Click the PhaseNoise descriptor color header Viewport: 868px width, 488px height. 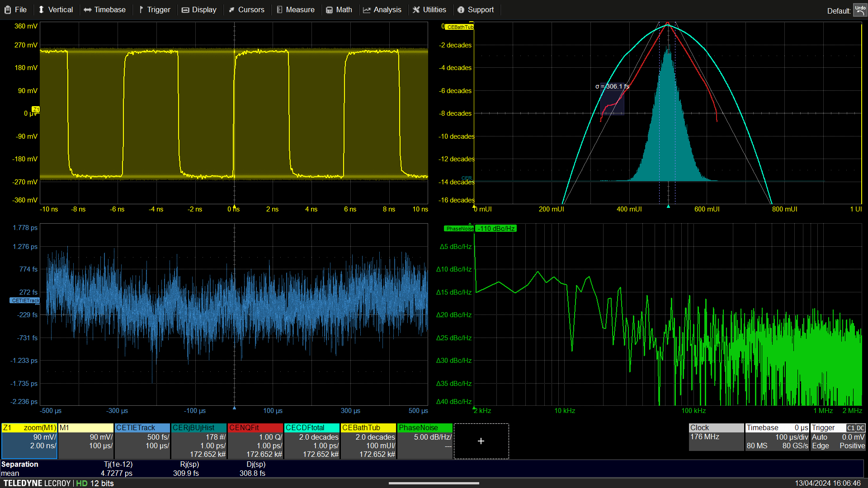(425, 427)
